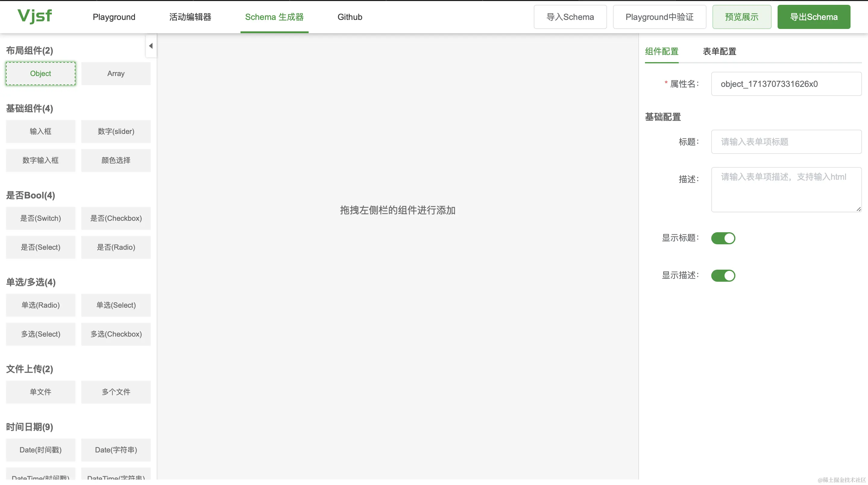Open the Github link
The image size is (868, 485).
[x=349, y=17]
